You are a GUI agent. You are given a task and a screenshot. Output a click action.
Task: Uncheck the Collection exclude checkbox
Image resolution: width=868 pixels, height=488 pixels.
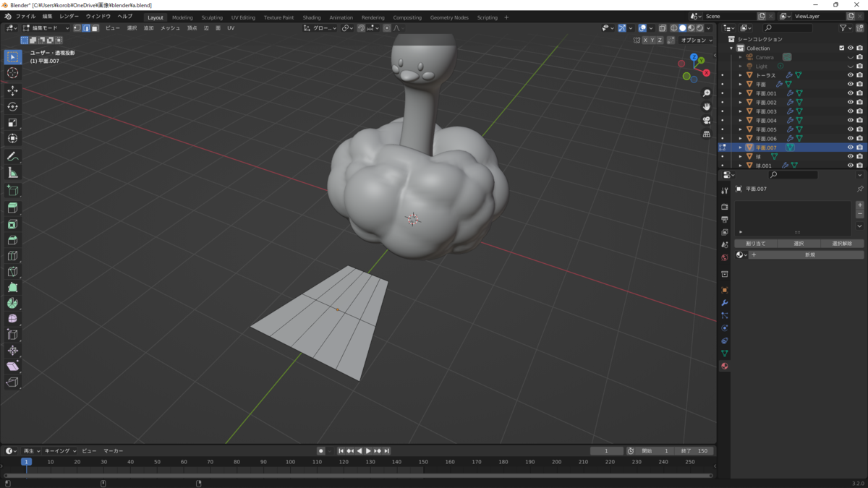[x=841, y=48]
